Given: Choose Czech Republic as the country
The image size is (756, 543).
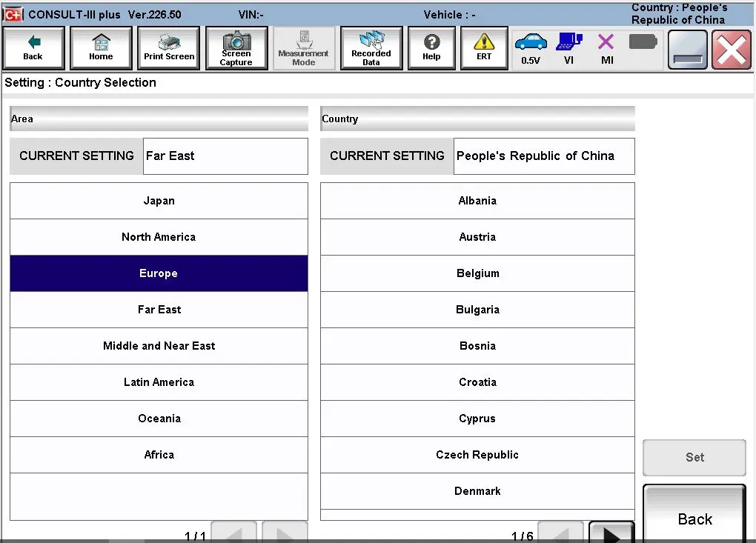Looking at the screenshot, I should [477, 455].
